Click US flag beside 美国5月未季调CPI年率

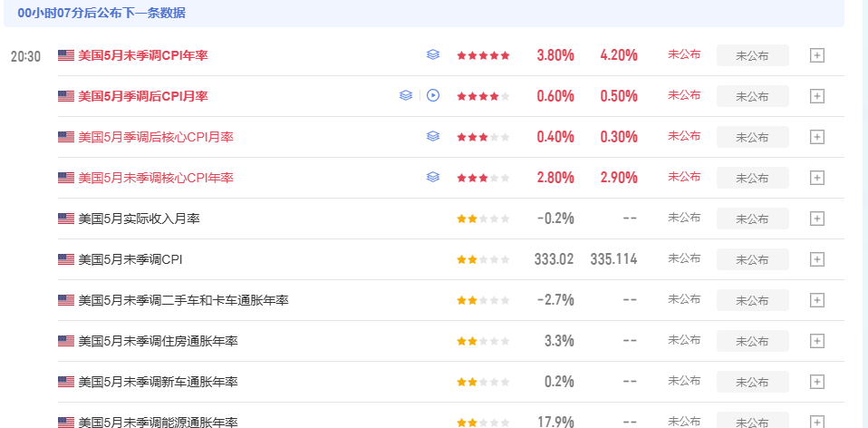66,55
